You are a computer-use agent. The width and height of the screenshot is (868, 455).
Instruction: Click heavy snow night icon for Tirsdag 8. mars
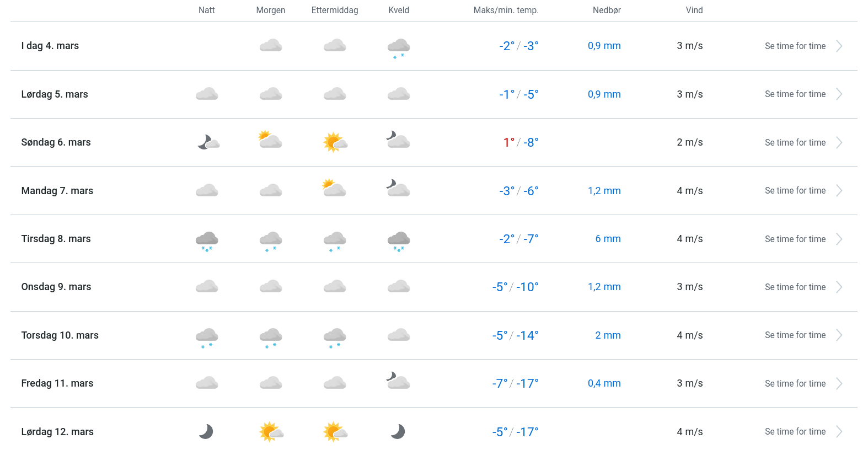pyautogui.click(x=207, y=240)
